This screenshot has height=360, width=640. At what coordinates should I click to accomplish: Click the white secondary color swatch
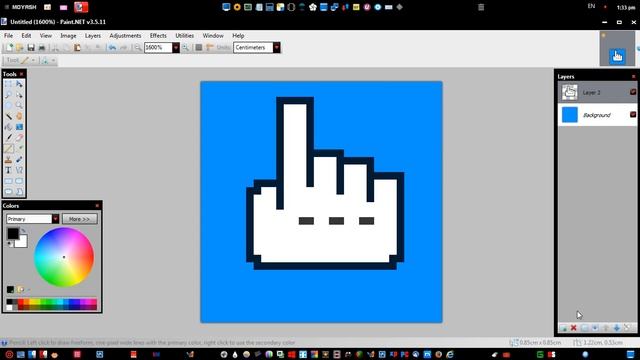point(22,242)
